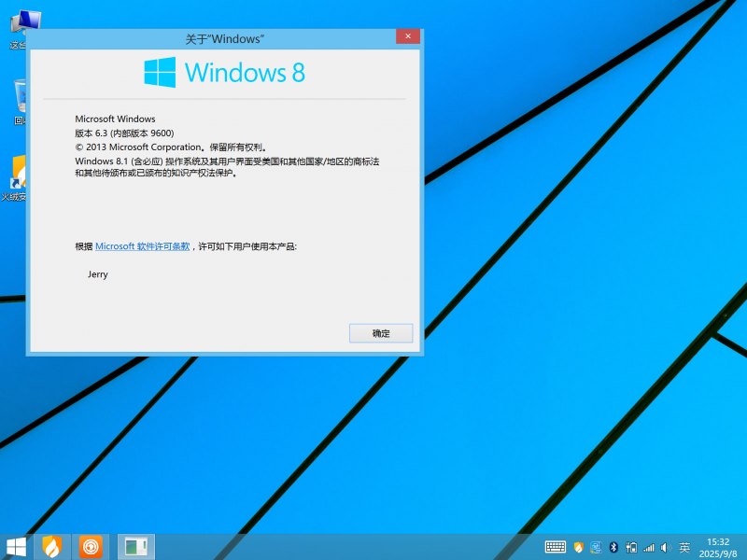747x560 pixels.
Task: Select the This PC desktop icon
Action: [x=19, y=30]
